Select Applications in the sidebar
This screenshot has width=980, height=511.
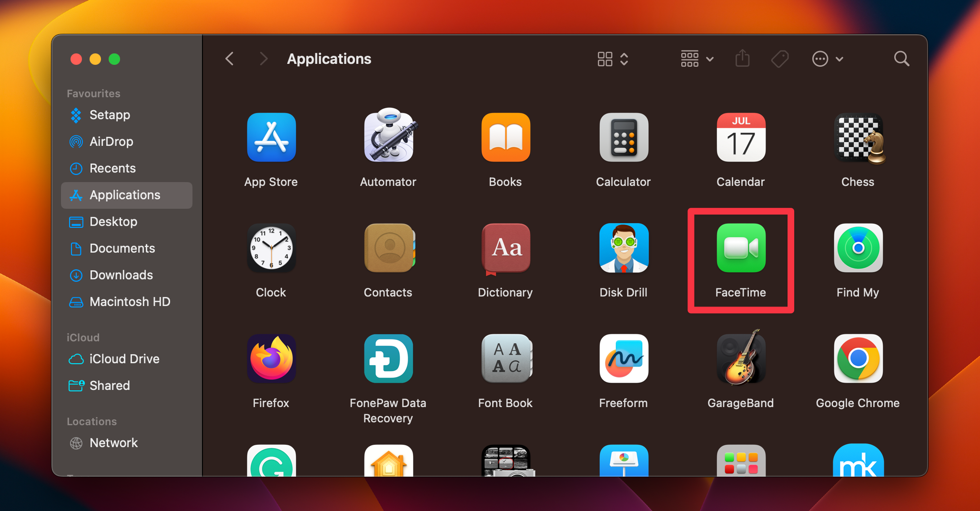[x=124, y=195]
